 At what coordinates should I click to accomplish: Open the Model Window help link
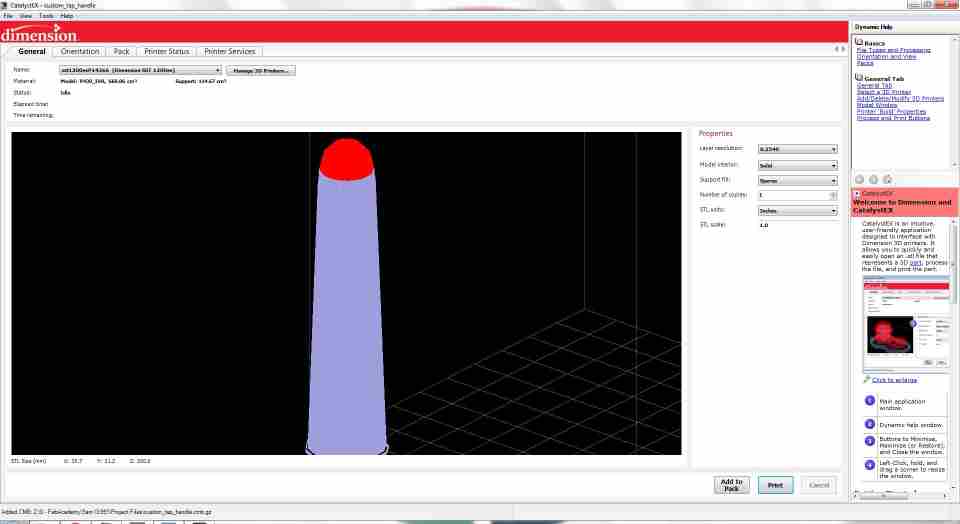click(x=877, y=105)
